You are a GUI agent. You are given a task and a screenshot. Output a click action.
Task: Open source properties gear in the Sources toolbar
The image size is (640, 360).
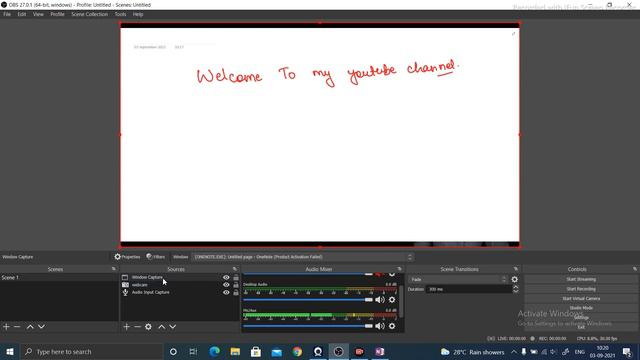pos(149,327)
